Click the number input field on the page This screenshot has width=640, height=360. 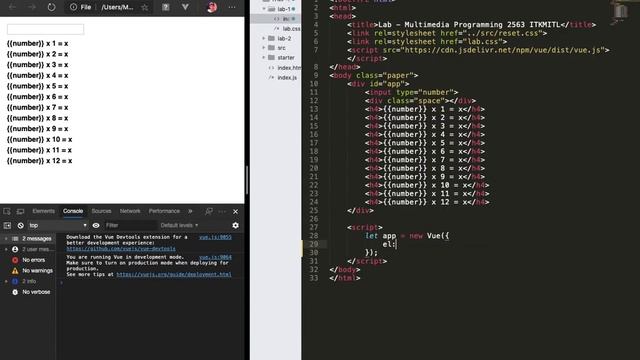[x=45, y=29]
